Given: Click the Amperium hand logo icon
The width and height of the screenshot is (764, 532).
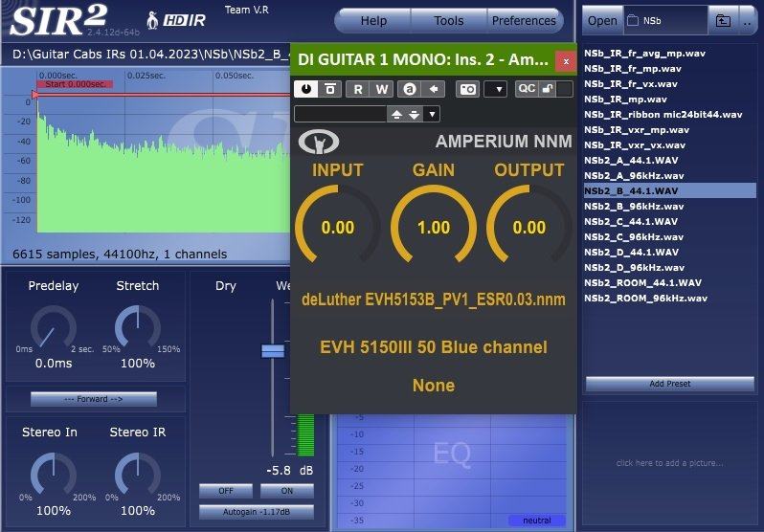Looking at the screenshot, I should pos(319,142).
